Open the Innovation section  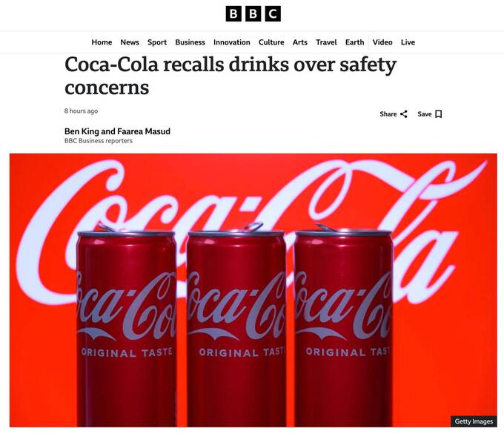click(x=231, y=42)
